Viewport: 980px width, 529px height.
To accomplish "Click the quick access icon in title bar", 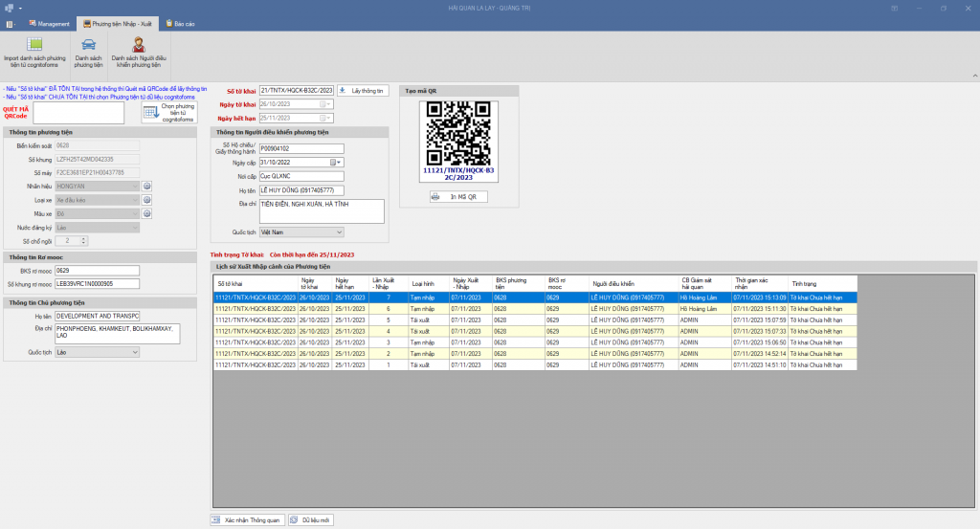I will click(x=10, y=8).
